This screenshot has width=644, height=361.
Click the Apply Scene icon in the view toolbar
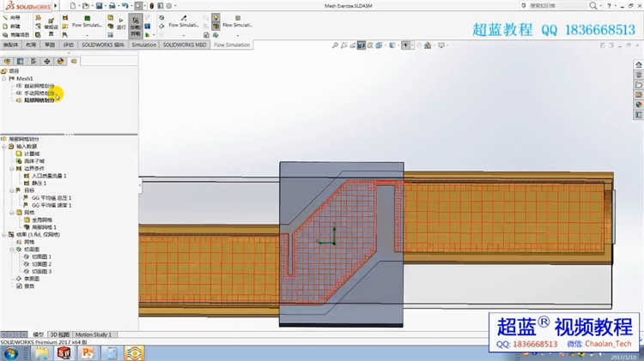pyautogui.click(x=428, y=45)
